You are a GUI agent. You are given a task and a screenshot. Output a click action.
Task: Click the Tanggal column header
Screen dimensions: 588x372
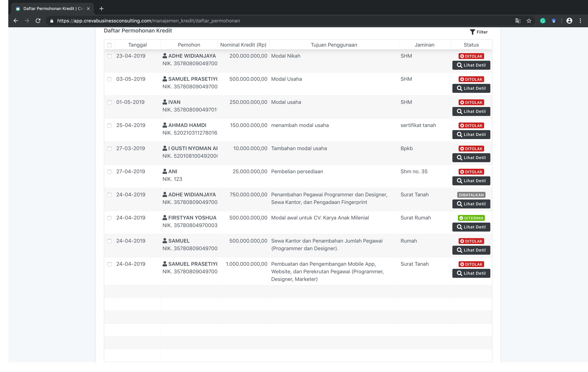point(138,45)
